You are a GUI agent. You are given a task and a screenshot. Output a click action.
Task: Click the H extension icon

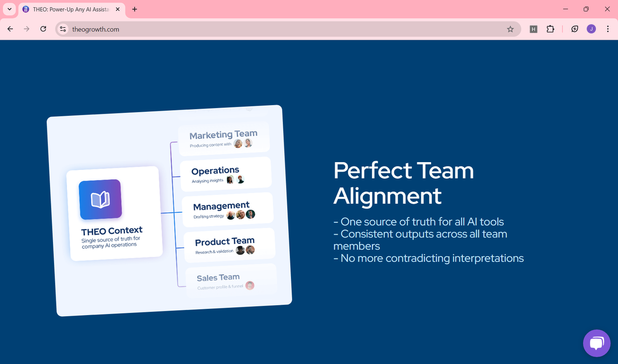534,29
